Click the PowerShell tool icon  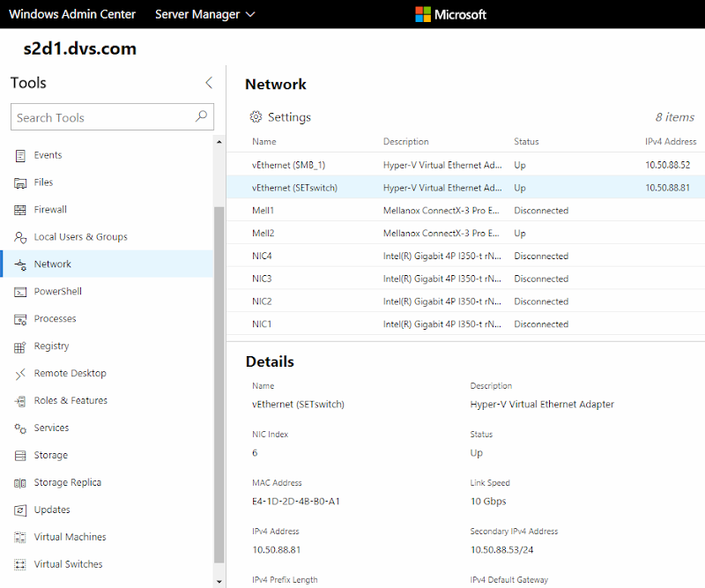pos(20,292)
